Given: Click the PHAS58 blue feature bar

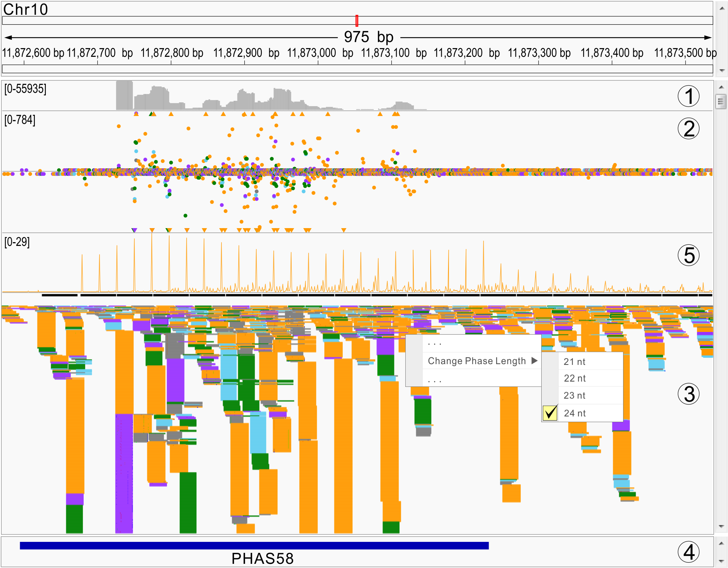Looking at the screenshot, I should click(254, 546).
